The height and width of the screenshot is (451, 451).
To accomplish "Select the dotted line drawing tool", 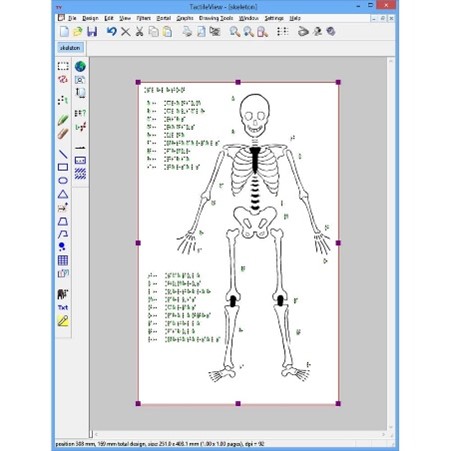I will coord(63,100).
